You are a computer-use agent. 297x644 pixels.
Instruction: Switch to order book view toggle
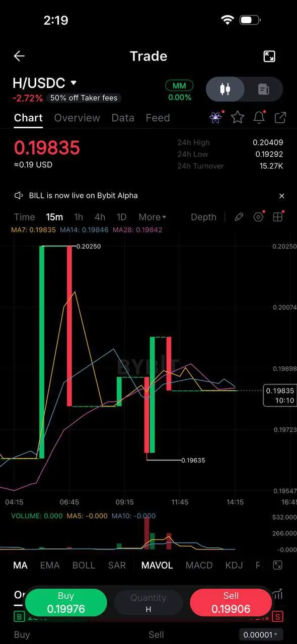(263, 90)
